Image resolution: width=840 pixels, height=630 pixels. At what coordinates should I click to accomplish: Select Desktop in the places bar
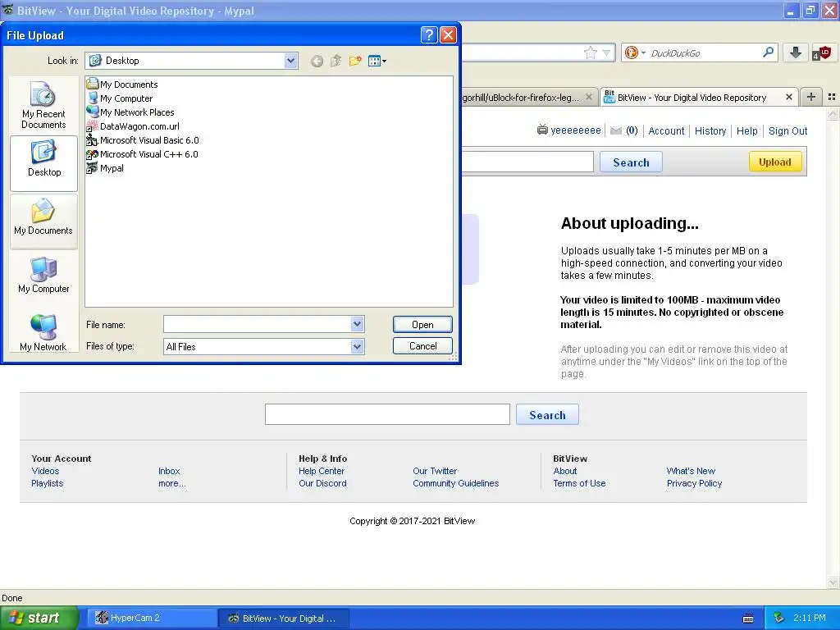click(44, 163)
